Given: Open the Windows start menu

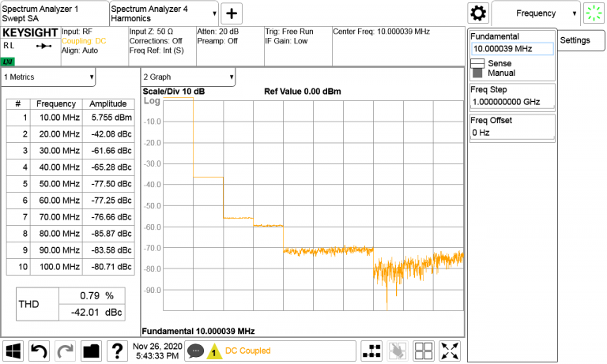Looking at the screenshot, I should tap(14, 351).
